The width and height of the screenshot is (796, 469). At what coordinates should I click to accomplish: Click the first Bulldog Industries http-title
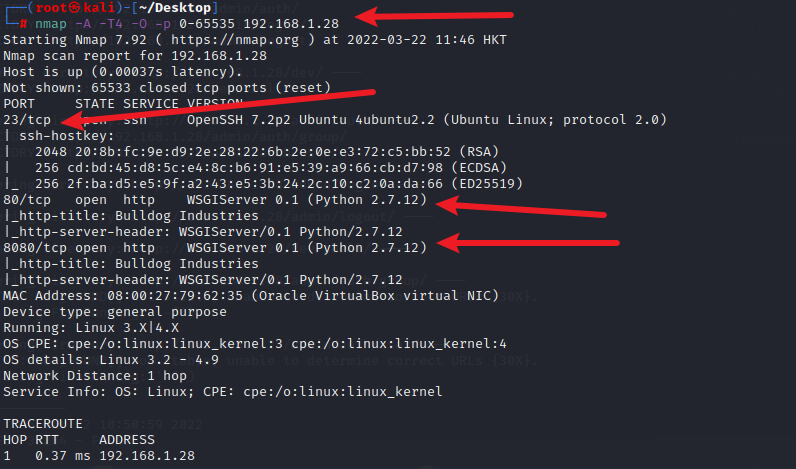(187, 216)
